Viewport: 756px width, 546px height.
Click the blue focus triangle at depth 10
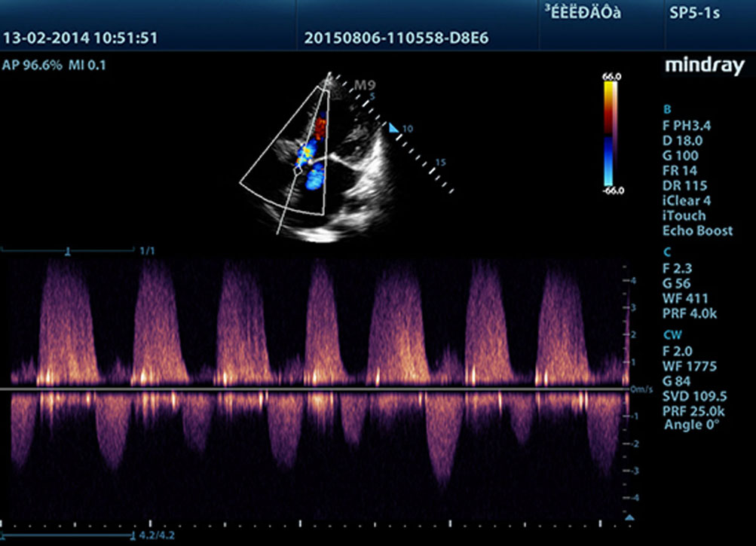[393, 129]
